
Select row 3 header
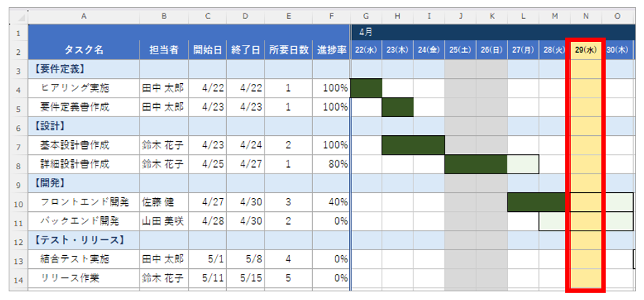(19, 70)
